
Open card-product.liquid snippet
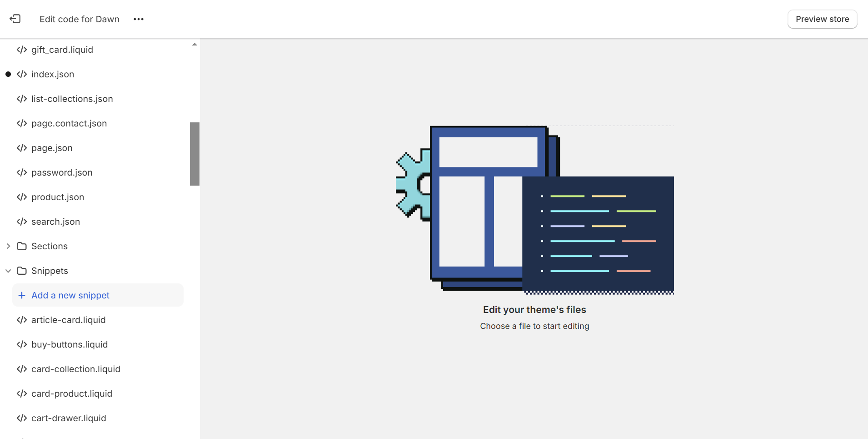pyautogui.click(x=72, y=394)
